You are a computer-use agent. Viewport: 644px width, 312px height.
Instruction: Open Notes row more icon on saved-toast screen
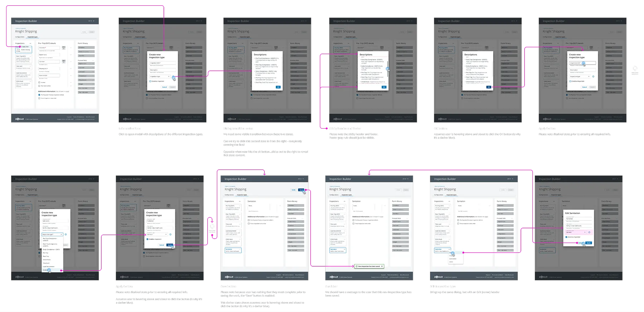pyautogui.click(x=385, y=206)
